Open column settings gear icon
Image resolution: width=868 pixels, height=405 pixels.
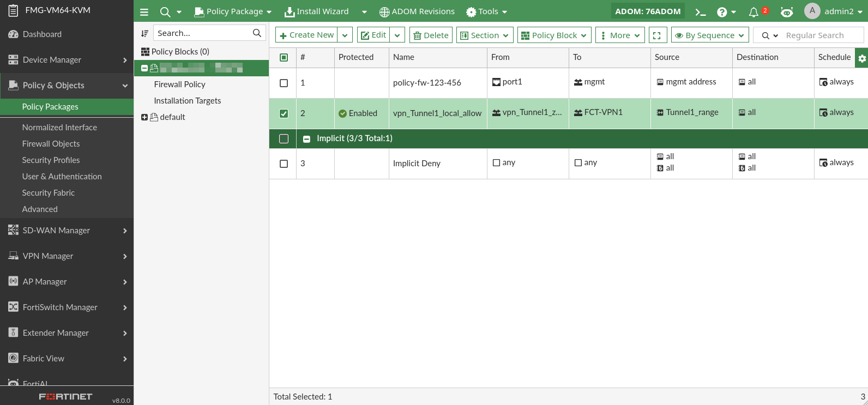click(x=862, y=58)
